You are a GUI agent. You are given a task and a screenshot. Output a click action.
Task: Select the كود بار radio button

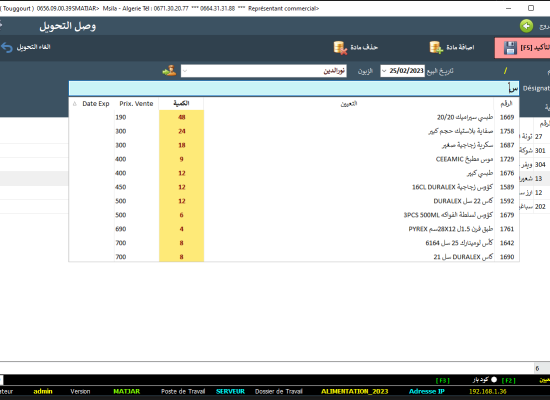click(494, 380)
